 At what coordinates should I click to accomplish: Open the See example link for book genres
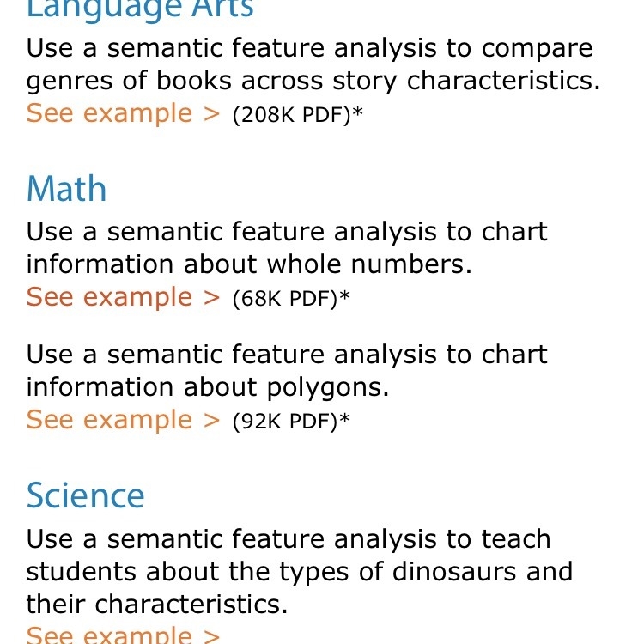click(123, 113)
